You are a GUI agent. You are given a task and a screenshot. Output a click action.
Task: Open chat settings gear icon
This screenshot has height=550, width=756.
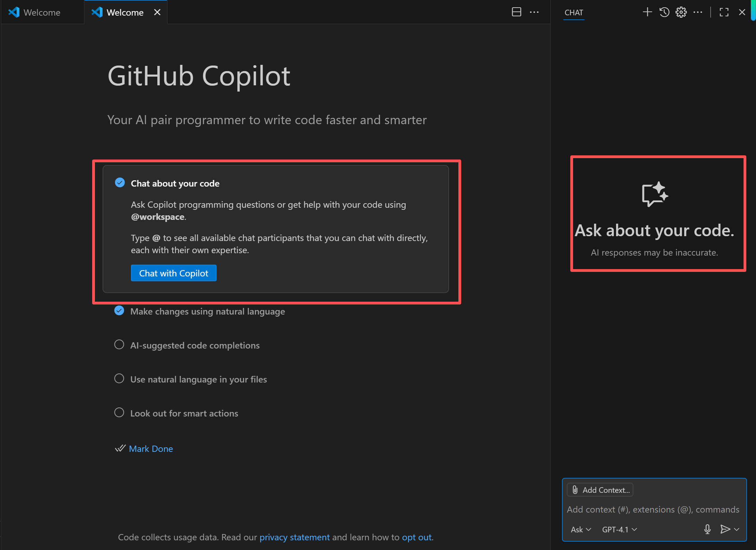pyautogui.click(x=681, y=12)
